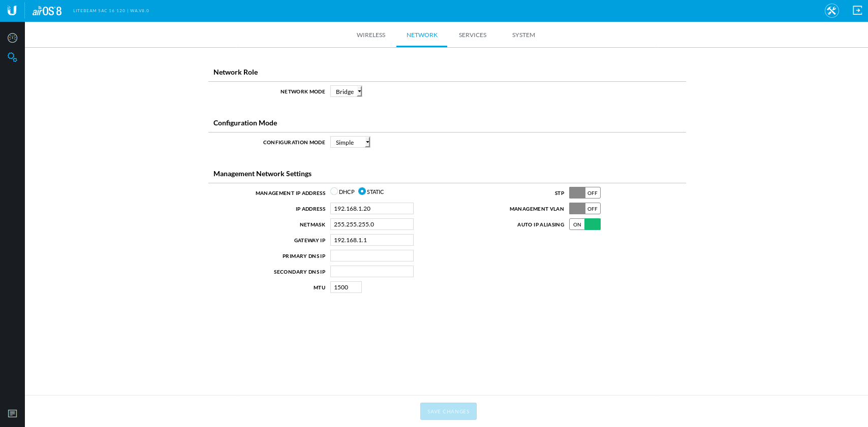Click the Management Network Settings heading
Image resolution: width=868 pixels, height=427 pixels.
262,174
